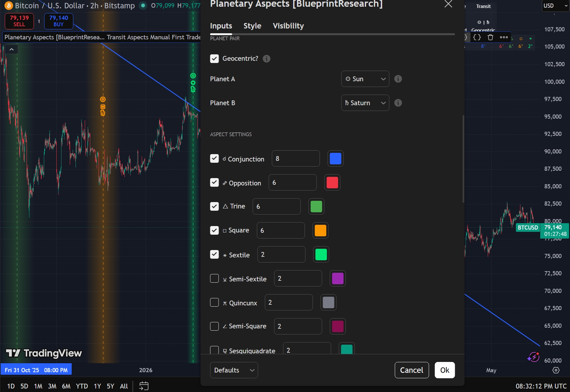Open the Semi-Sextile purple color swatch
The image size is (570, 392).
pyautogui.click(x=338, y=278)
